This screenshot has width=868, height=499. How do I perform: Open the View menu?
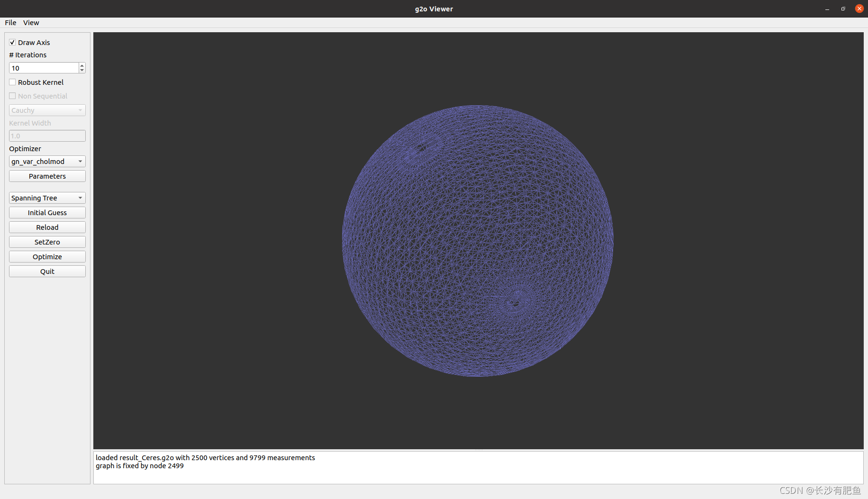[x=31, y=23]
